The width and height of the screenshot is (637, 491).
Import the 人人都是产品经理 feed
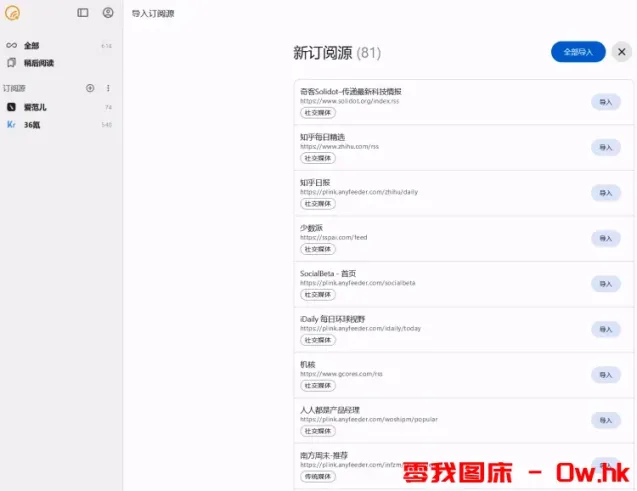605,420
